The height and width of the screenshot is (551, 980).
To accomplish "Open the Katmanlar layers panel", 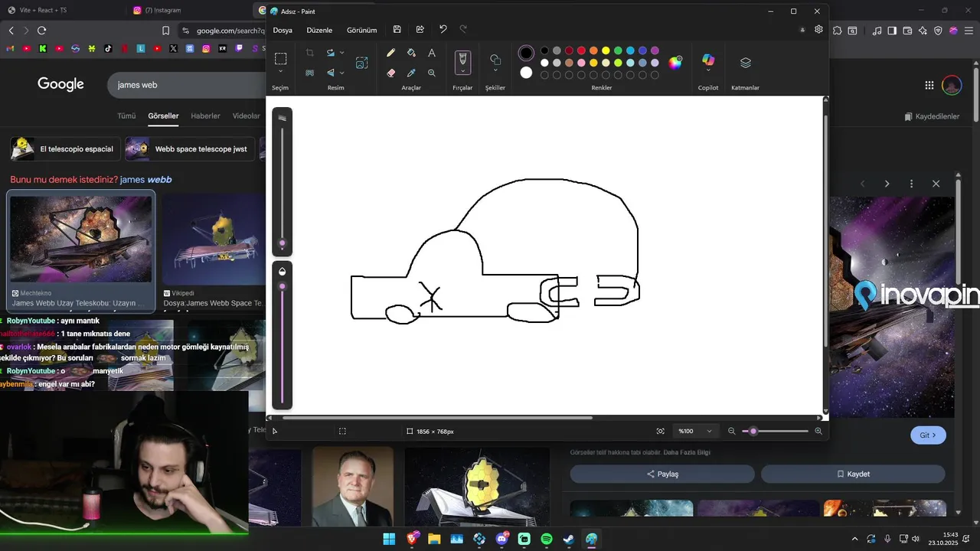I will pos(746,63).
